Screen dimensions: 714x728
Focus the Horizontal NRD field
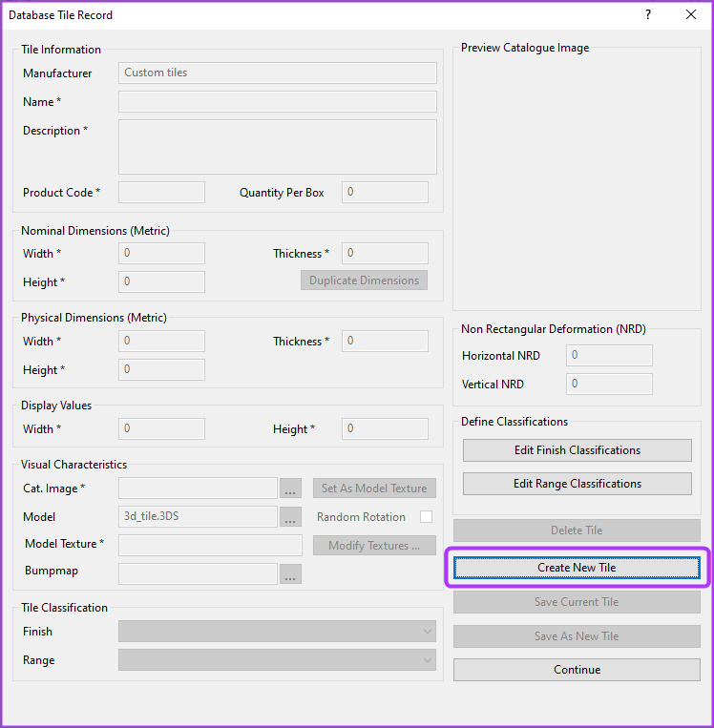[x=609, y=356]
